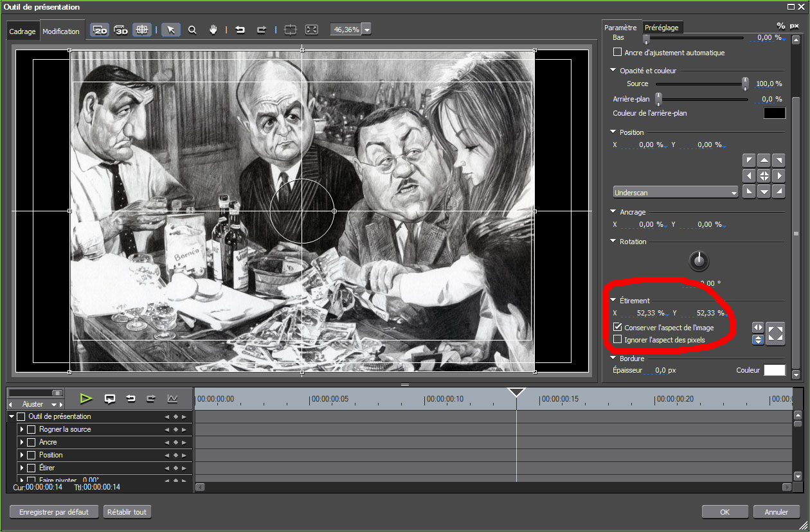
Task: Align position to the left edge
Action: point(748,175)
